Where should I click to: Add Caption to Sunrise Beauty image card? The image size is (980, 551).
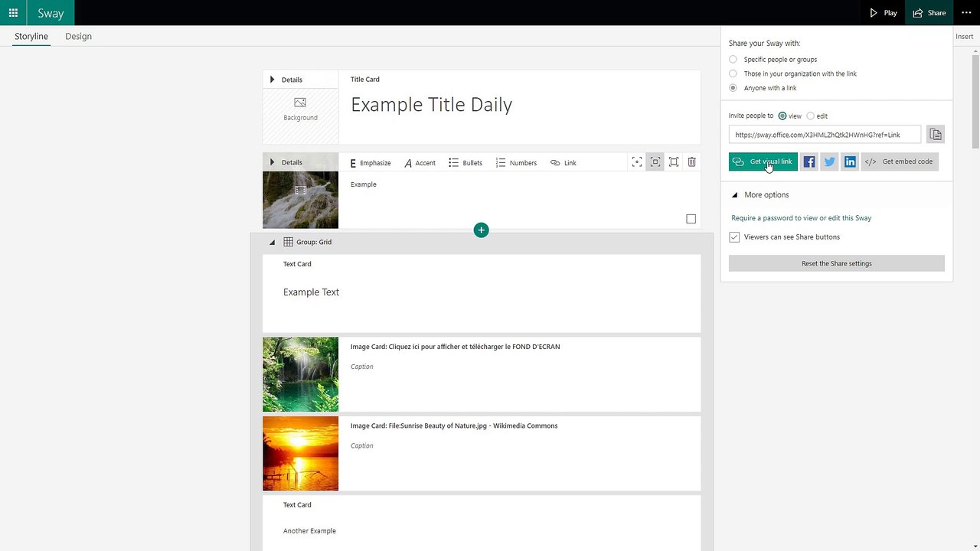tap(362, 445)
